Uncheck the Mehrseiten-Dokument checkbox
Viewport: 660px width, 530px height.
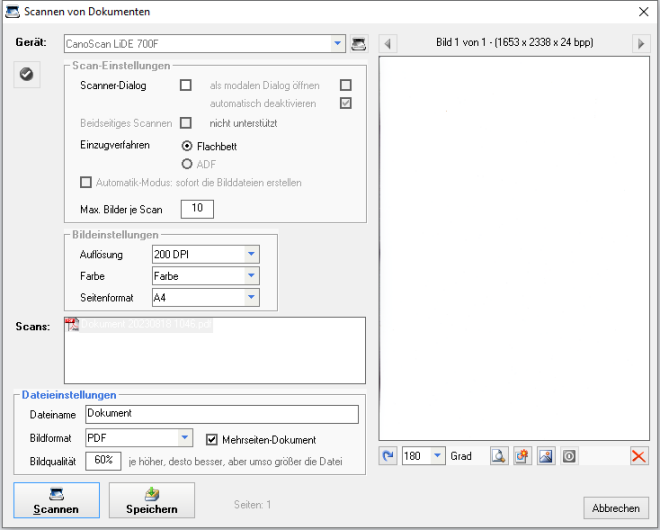[x=211, y=439]
